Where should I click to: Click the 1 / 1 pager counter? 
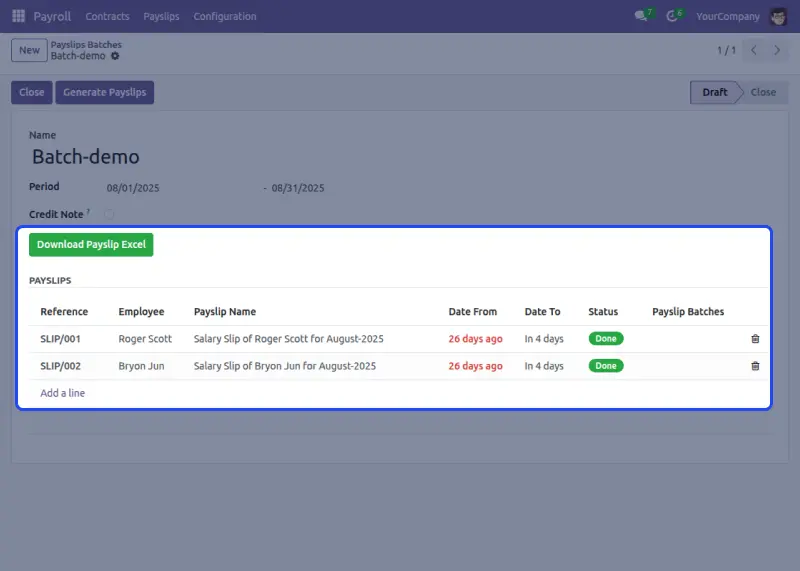tap(726, 50)
